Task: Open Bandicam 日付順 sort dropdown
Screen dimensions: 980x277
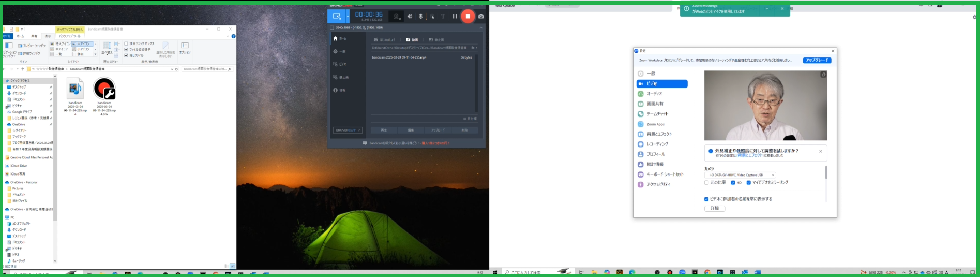Action: point(470,119)
